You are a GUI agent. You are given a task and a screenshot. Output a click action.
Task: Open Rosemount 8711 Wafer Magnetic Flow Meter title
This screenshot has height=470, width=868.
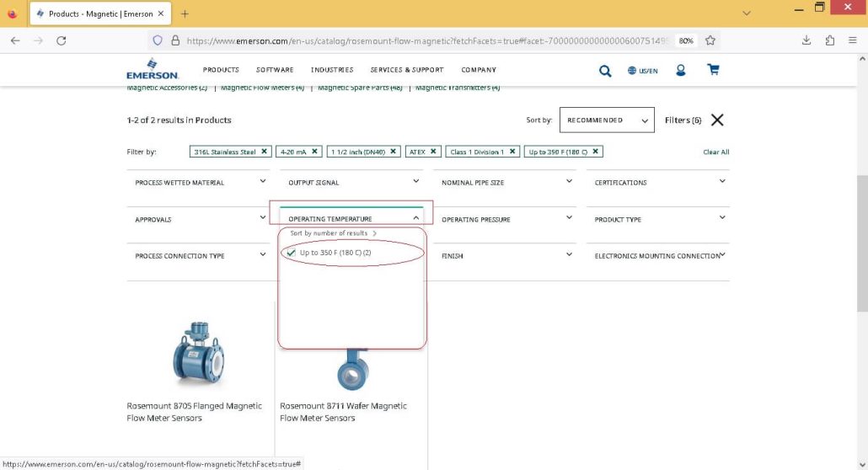(343, 412)
